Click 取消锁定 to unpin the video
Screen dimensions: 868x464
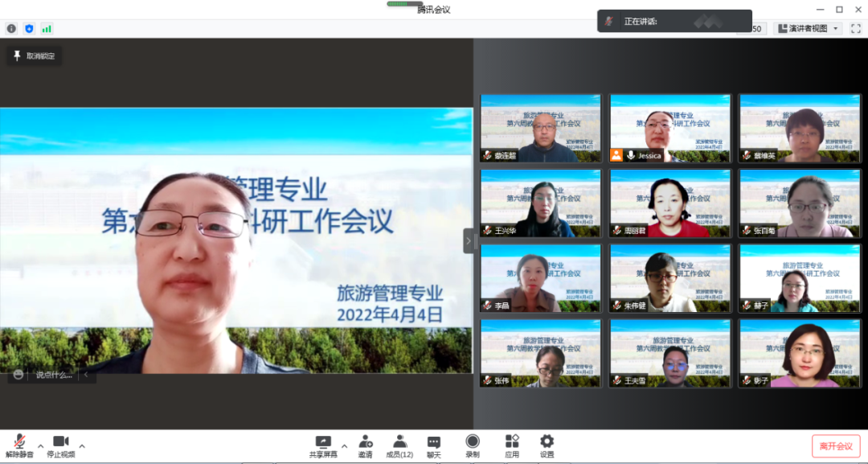point(34,56)
